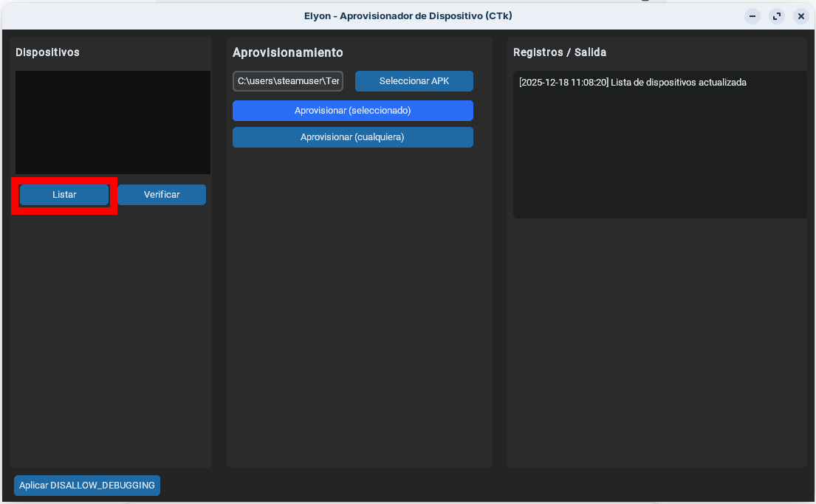Click the Elyon window title text

click(x=408, y=15)
